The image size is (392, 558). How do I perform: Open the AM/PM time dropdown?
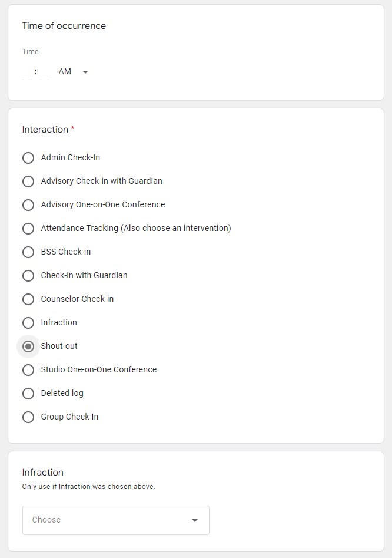tap(65, 72)
